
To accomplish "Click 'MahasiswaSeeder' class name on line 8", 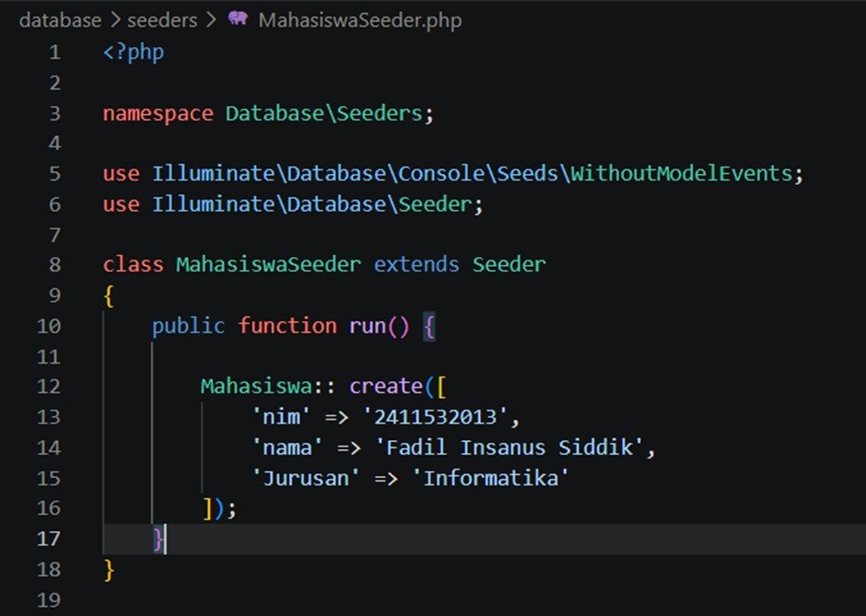I will (269, 265).
